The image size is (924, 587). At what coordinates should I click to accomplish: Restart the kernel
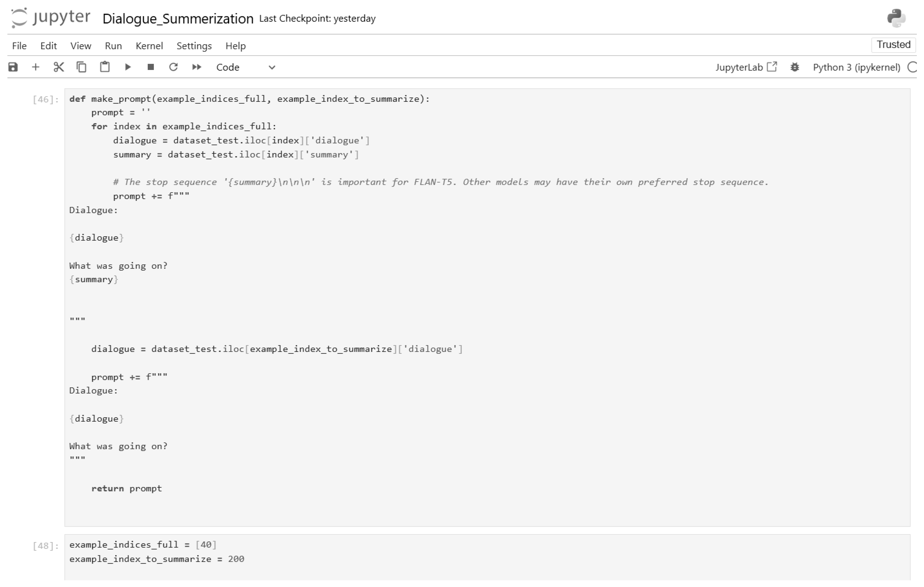(x=173, y=67)
